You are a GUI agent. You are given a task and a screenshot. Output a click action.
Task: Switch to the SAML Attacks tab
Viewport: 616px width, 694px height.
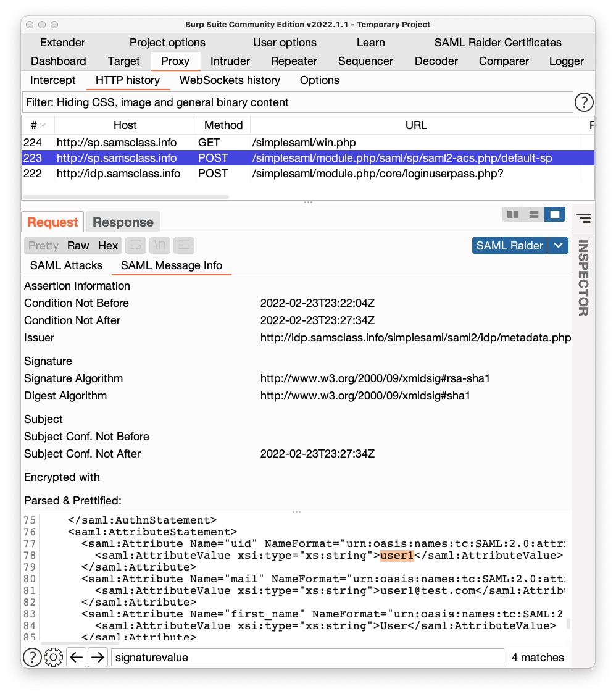[x=67, y=265]
